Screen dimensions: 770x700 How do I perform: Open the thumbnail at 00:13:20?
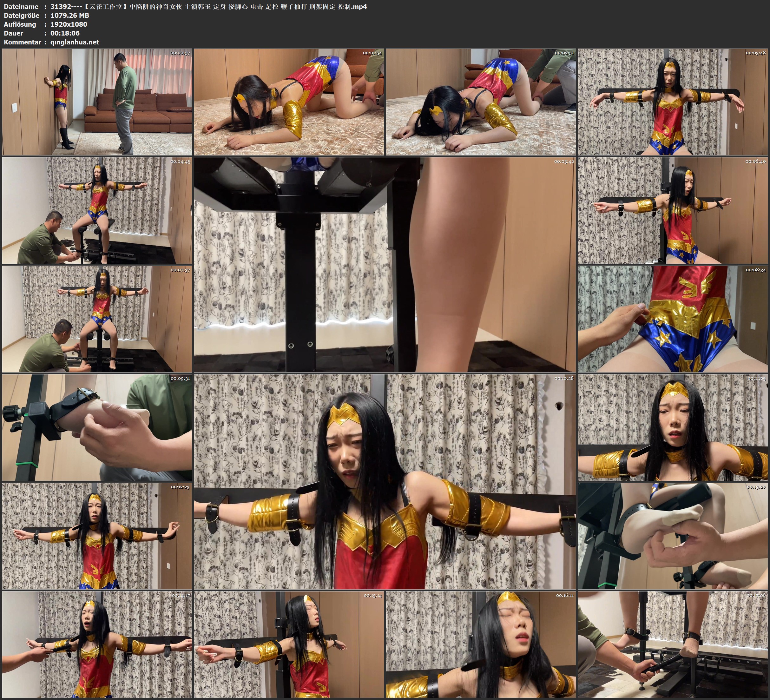pyautogui.click(x=673, y=536)
